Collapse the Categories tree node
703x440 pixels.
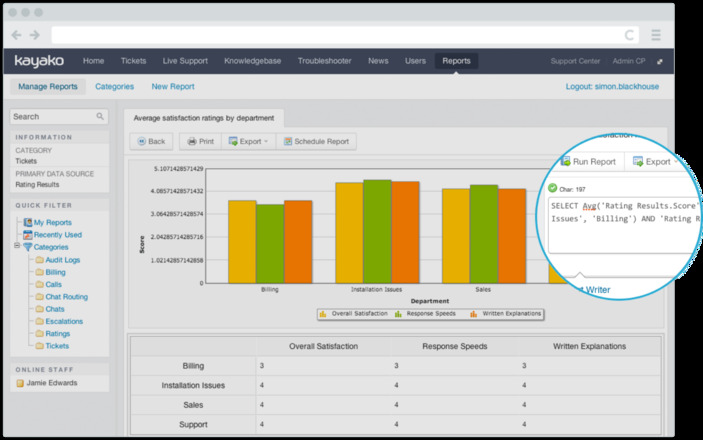point(17,246)
